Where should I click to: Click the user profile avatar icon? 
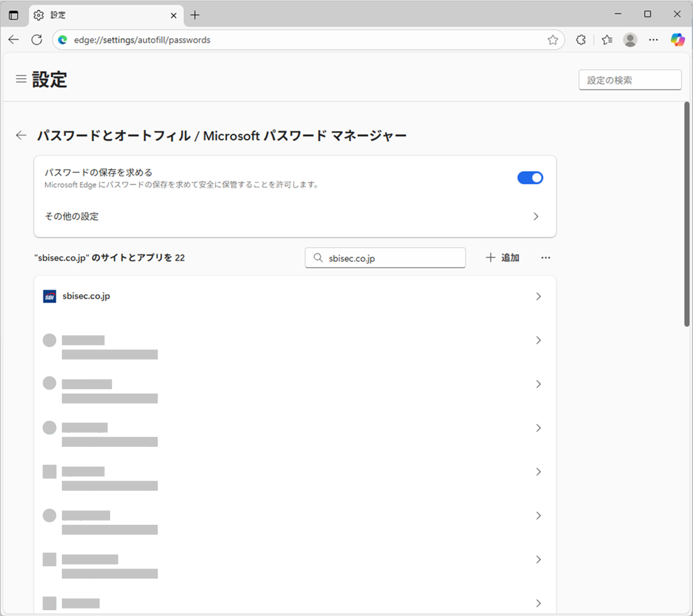[x=630, y=40]
